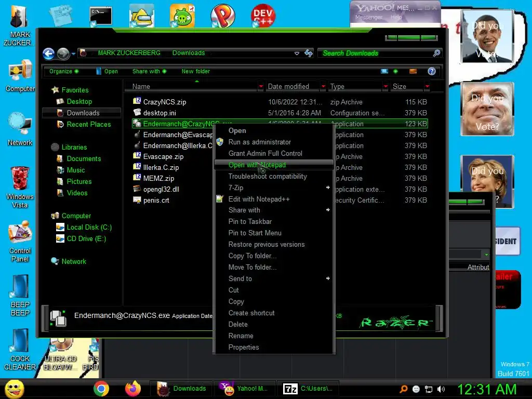The height and width of the screenshot is (399, 532).
Task: Click the network tray icon
Action: coord(429,389)
